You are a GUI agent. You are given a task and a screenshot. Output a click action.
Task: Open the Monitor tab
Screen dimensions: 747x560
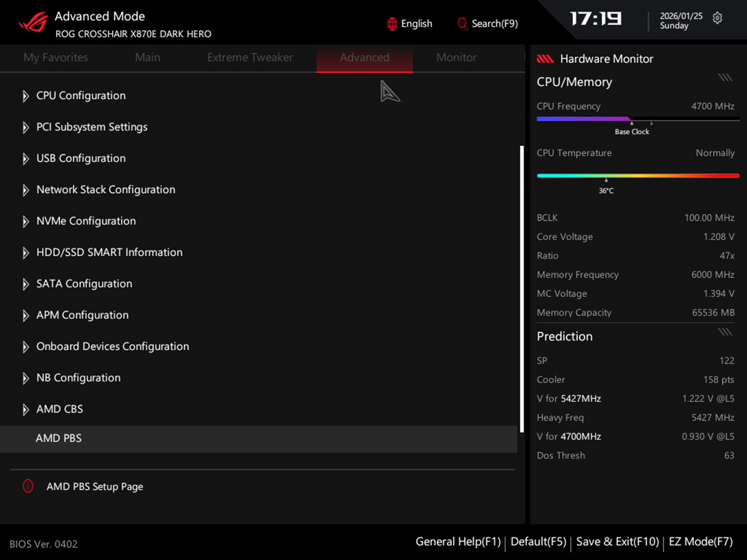[456, 58]
